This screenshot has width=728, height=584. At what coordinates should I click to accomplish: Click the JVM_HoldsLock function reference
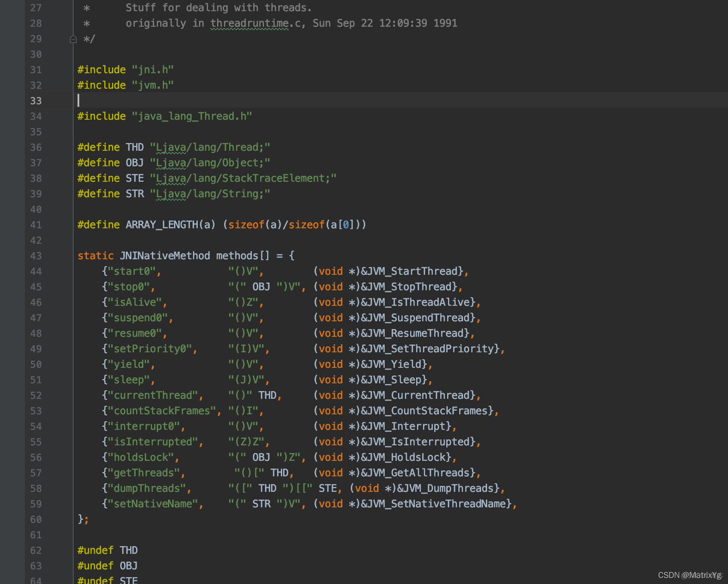(x=406, y=457)
